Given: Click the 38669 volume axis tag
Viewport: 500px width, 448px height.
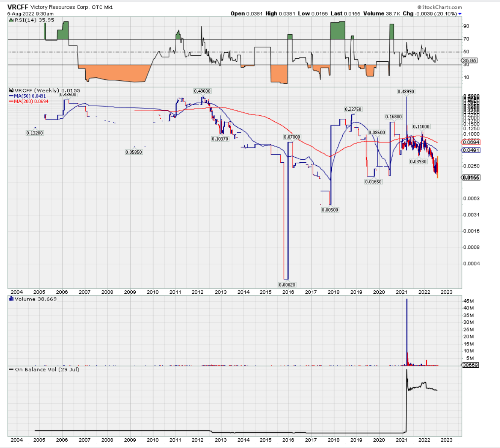Looking at the screenshot, I should tap(470, 365).
